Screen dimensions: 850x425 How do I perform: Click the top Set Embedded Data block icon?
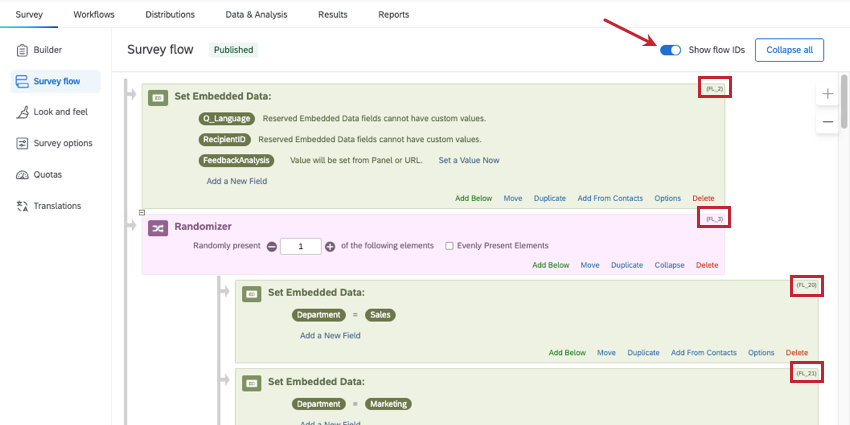coord(158,98)
